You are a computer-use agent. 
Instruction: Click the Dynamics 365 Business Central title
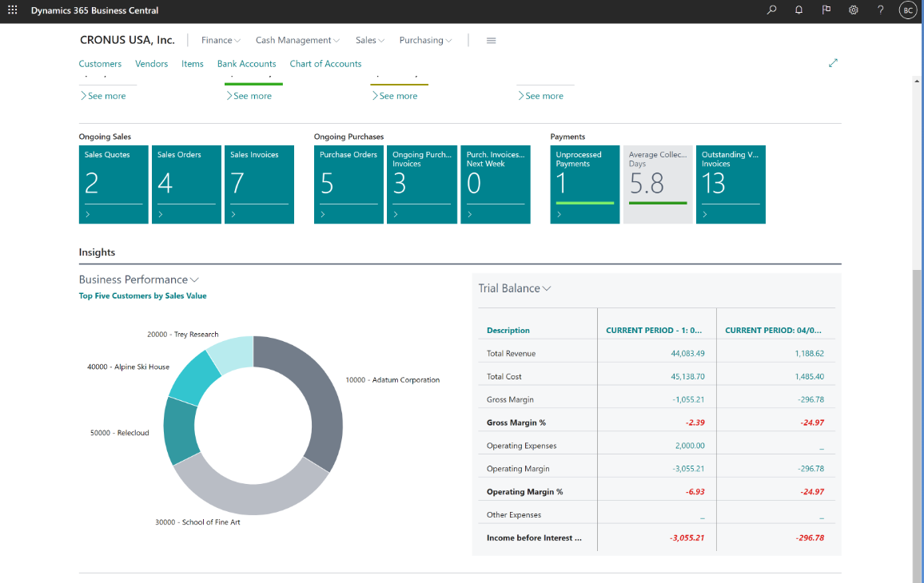95,10
